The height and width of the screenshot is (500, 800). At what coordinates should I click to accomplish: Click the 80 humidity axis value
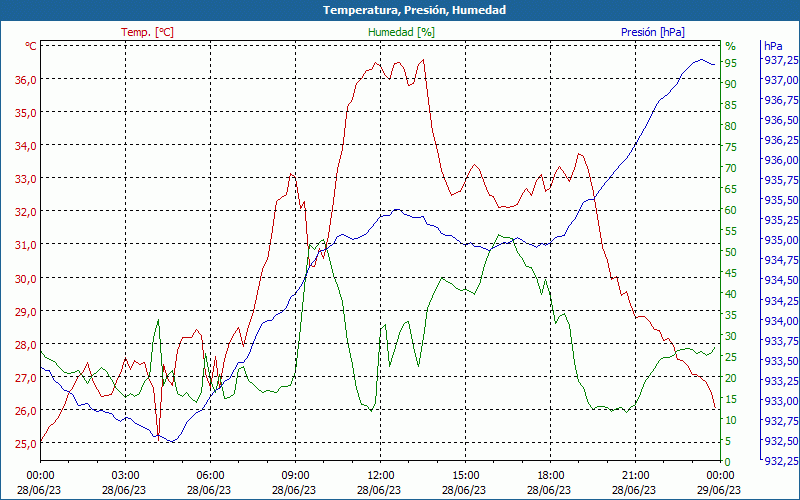pyautogui.click(x=731, y=126)
